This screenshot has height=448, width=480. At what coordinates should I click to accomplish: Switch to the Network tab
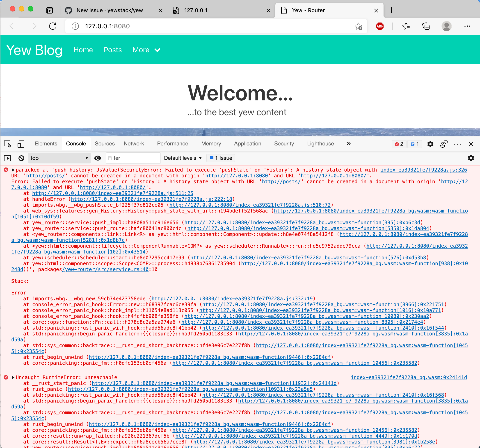[x=134, y=144]
